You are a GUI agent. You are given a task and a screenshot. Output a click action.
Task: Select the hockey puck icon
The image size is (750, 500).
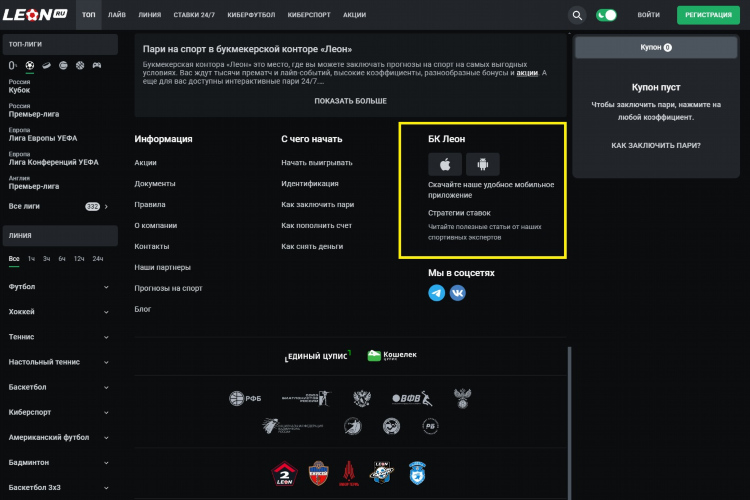(46, 65)
